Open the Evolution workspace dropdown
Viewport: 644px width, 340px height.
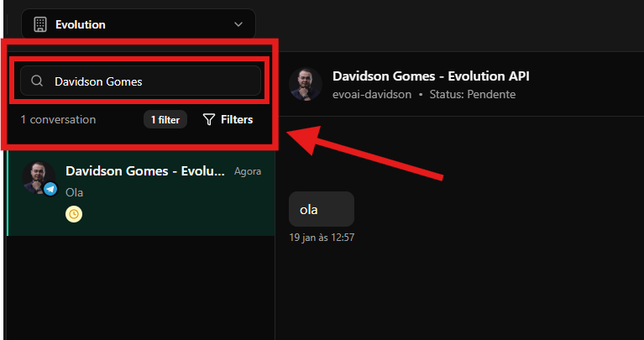tap(139, 24)
